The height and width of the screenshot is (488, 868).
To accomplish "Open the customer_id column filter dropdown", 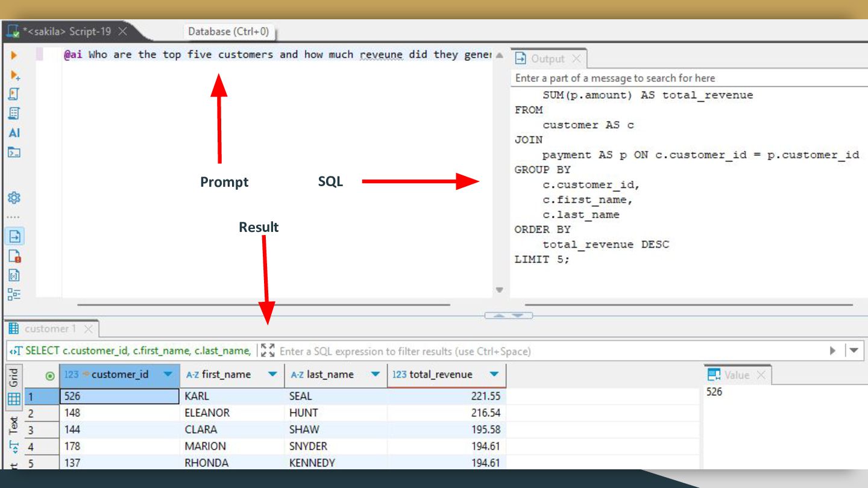I will point(168,375).
